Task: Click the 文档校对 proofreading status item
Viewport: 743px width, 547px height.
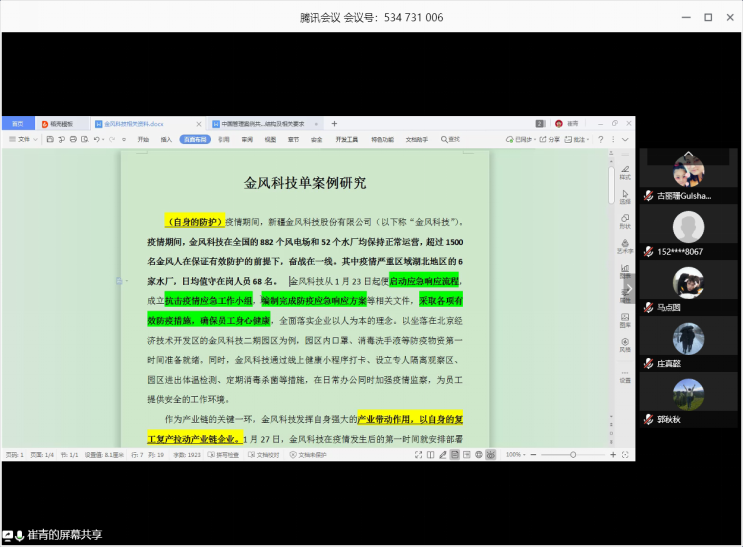Action: click(x=263, y=455)
